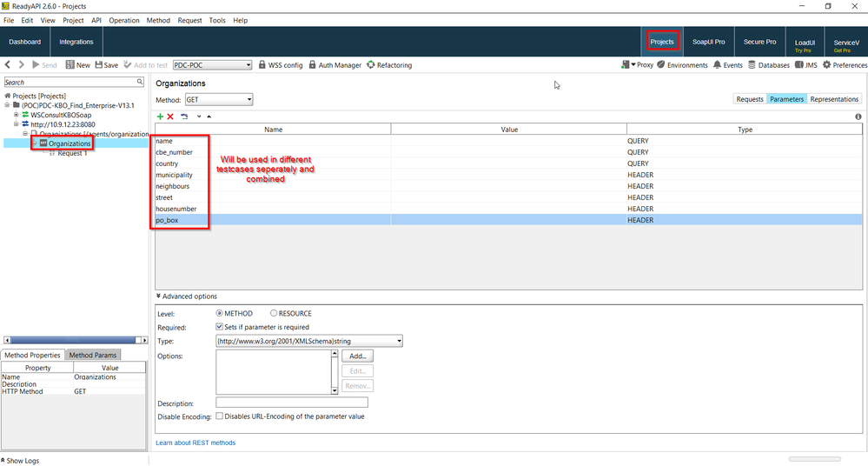Click the Description text field

point(291,403)
